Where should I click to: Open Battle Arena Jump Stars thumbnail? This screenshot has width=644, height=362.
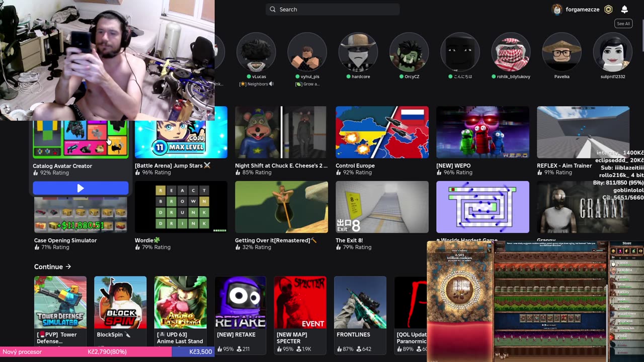click(181, 132)
